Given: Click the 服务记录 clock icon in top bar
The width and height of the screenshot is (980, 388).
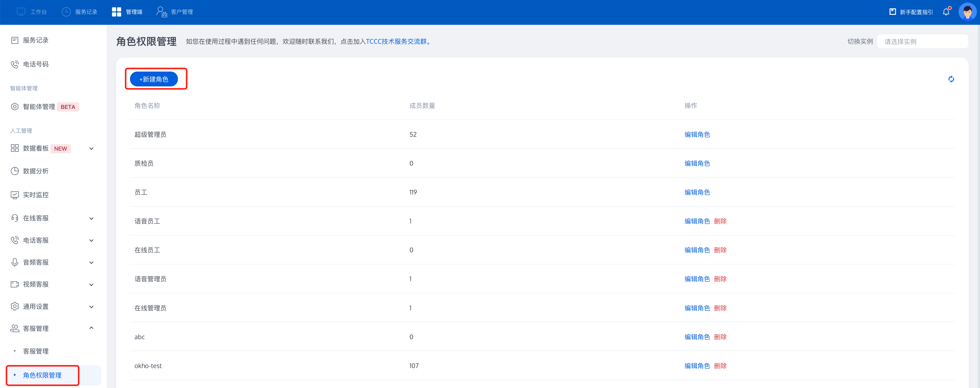Looking at the screenshot, I should (66, 12).
